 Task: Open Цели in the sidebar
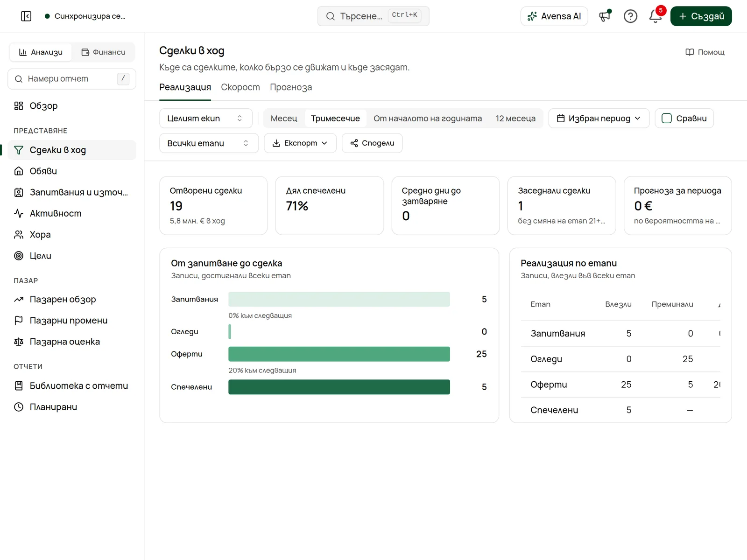(x=72, y=256)
